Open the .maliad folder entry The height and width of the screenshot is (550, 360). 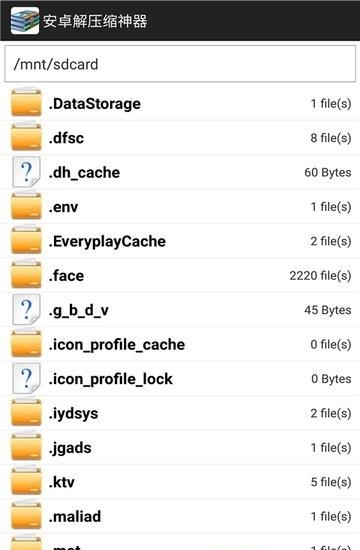pos(180,516)
